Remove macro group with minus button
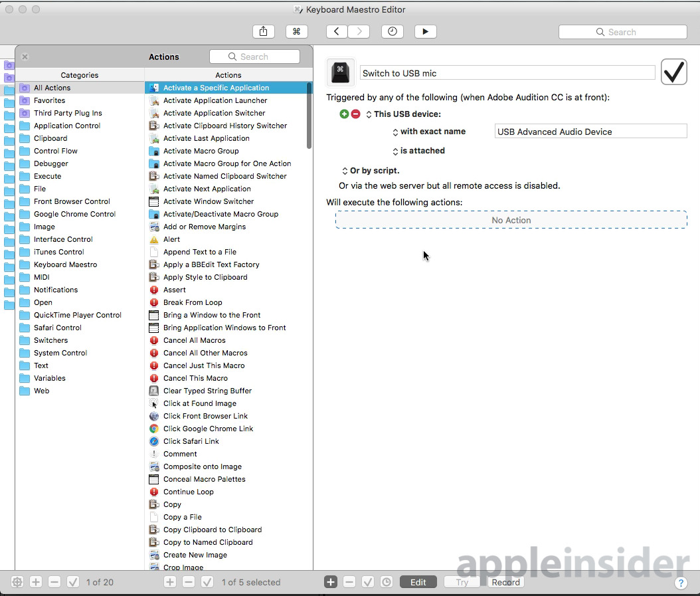 point(54,581)
